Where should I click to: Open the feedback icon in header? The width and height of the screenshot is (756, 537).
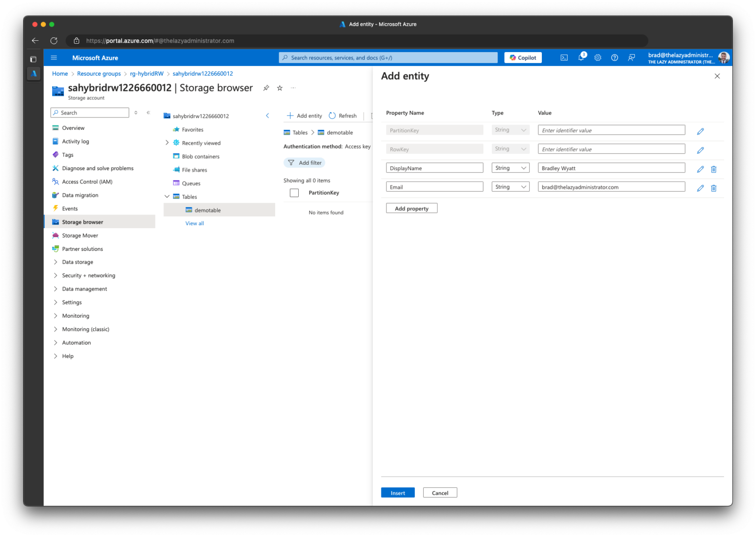631,58
